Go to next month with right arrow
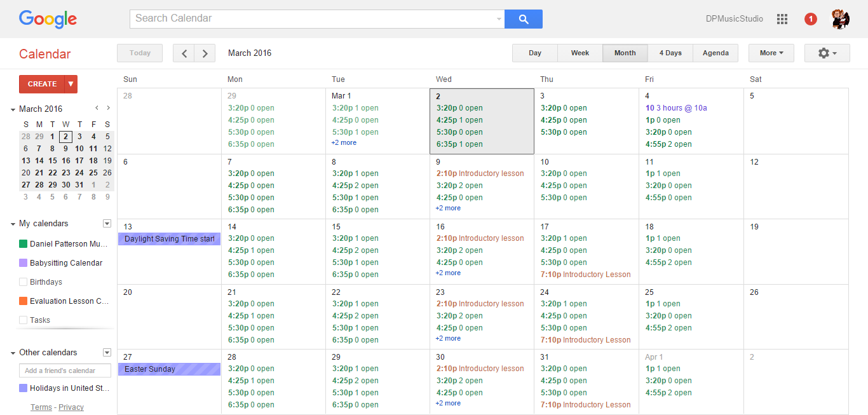This screenshot has width=868, height=415. [x=205, y=53]
